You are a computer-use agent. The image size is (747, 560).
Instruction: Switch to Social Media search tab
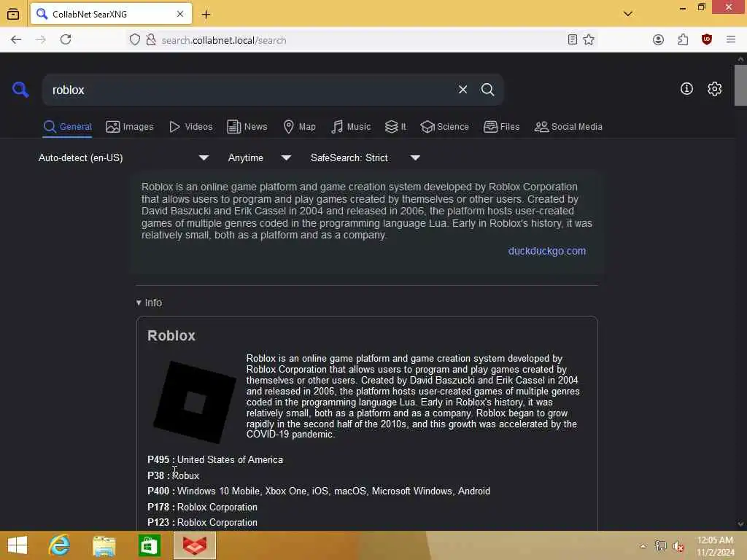point(568,127)
